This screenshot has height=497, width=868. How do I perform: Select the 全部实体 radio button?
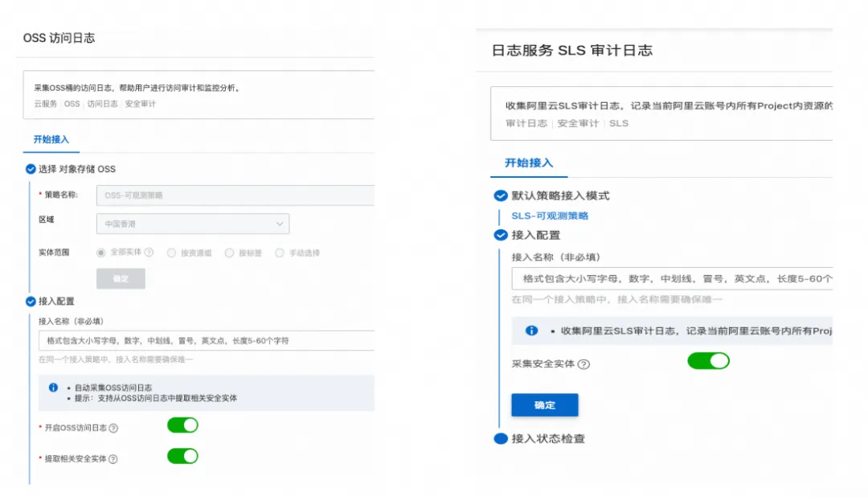pyautogui.click(x=100, y=253)
